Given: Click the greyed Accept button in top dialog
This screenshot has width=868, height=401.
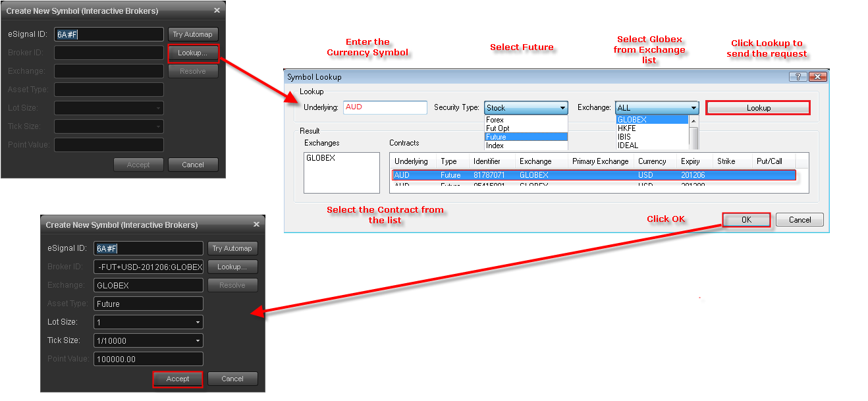Looking at the screenshot, I should (x=138, y=165).
